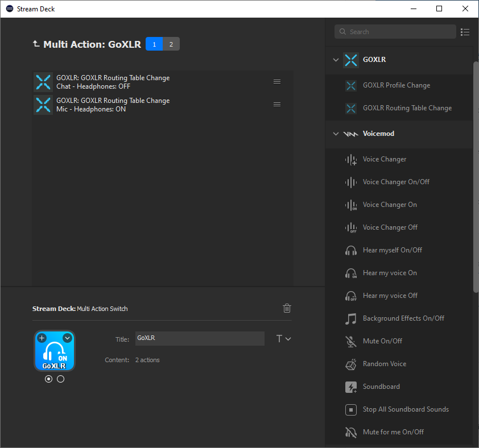Click the Hear myself On/Off headphones icon
This screenshot has width=479, height=448.
[x=351, y=250]
